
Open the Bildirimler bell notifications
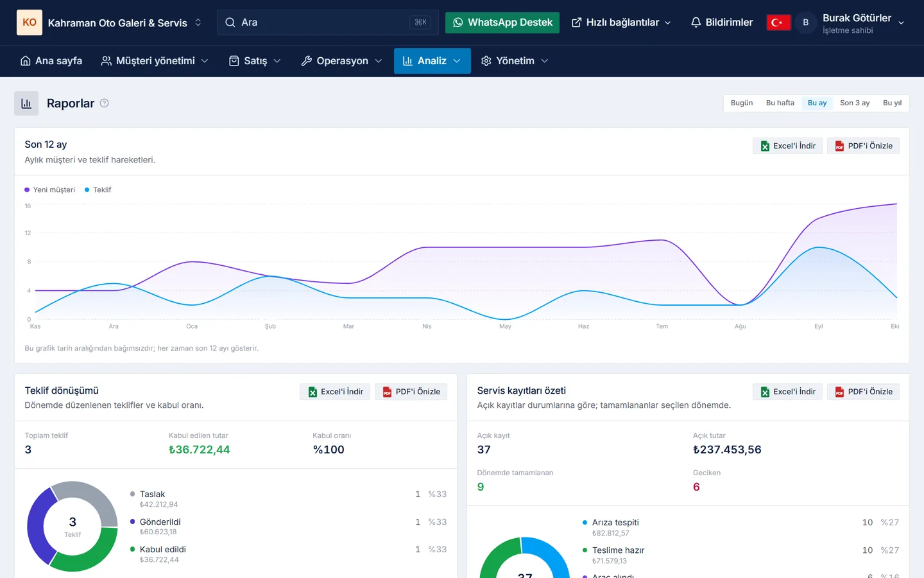(722, 22)
